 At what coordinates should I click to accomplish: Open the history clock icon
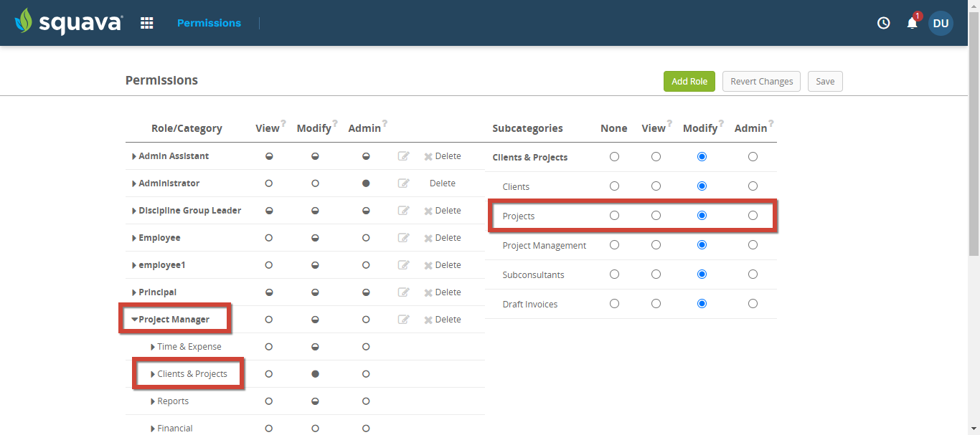[x=882, y=22]
